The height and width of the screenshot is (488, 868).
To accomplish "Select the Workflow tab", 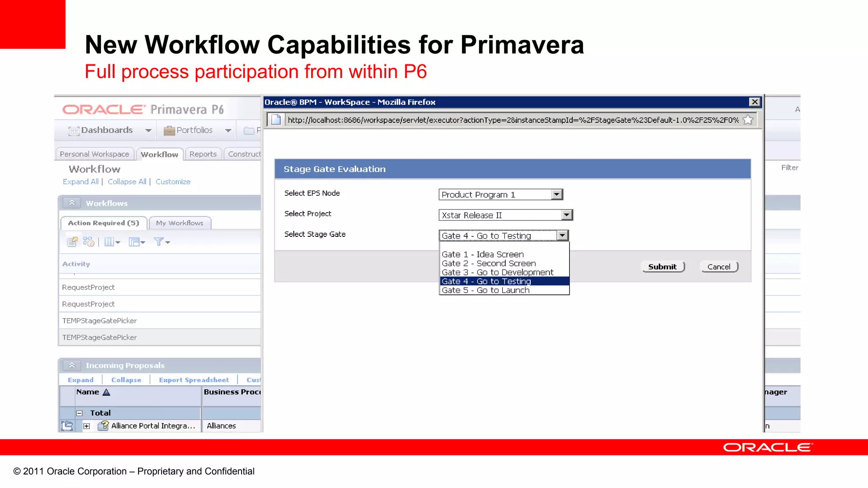I will click(x=159, y=154).
